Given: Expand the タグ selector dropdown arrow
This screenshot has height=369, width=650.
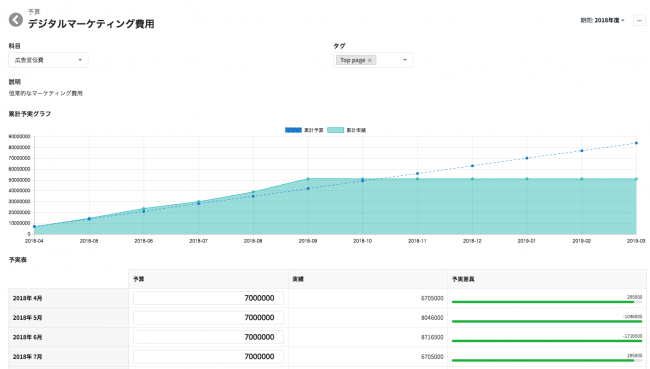Looking at the screenshot, I should coord(405,60).
